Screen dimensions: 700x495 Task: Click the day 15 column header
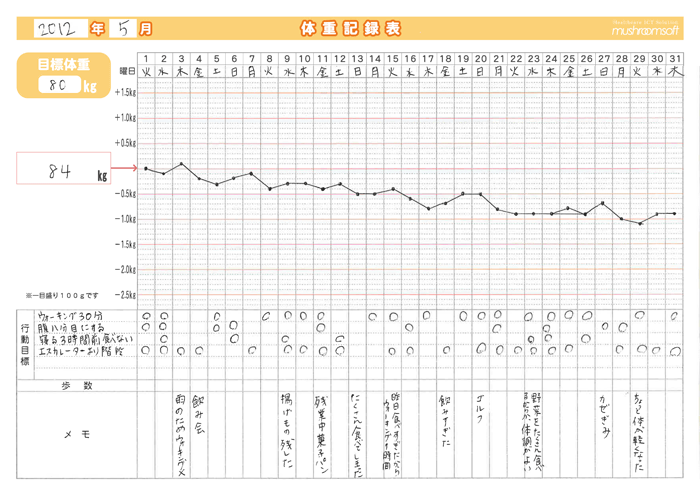(392, 58)
